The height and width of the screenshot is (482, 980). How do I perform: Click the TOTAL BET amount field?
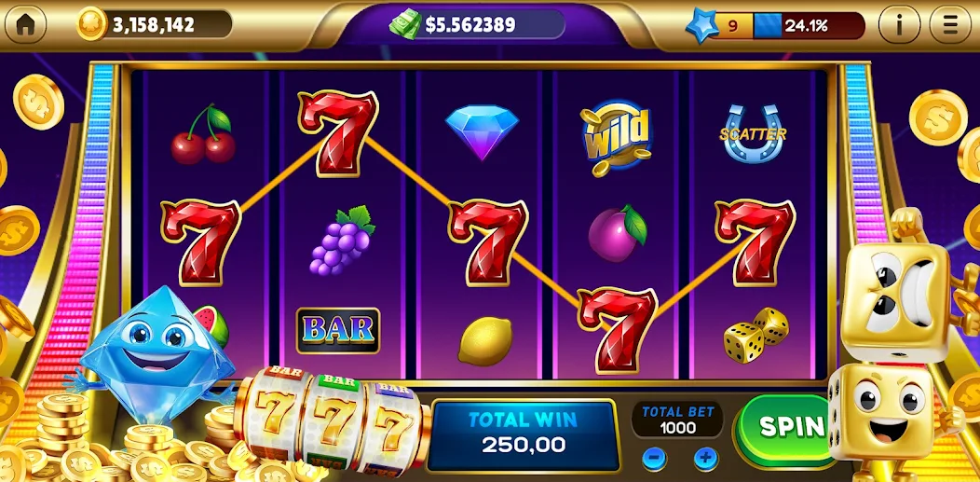pyautogui.click(x=677, y=420)
